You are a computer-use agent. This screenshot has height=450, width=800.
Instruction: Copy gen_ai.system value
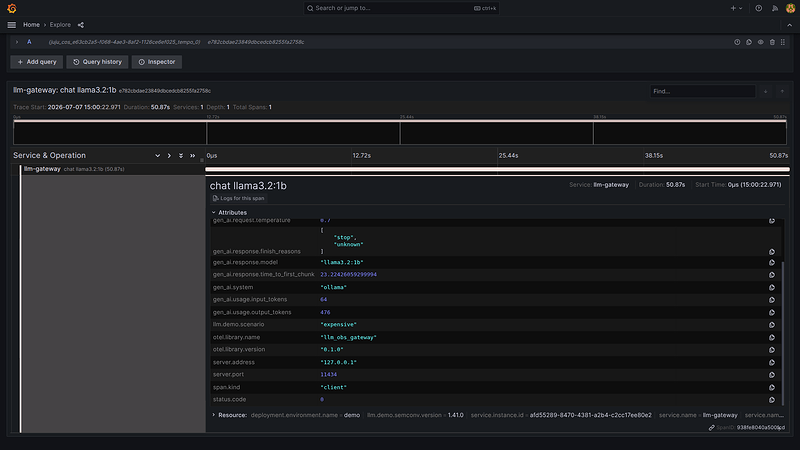pyautogui.click(x=772, y=287)
